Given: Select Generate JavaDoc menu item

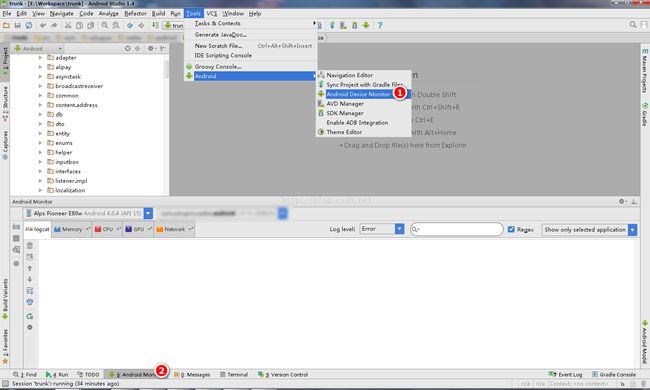Looking at the screenshot, I should tap(250, 35).
